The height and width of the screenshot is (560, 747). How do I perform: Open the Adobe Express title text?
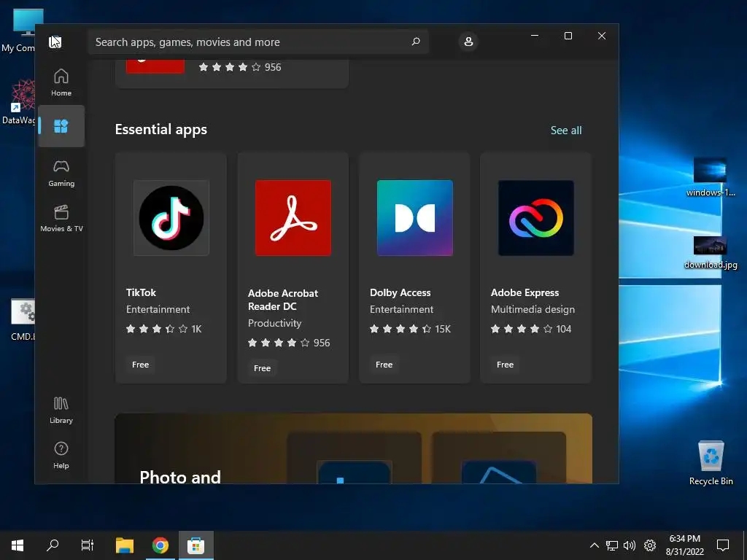pyautogui.click(x=525, y=292)
